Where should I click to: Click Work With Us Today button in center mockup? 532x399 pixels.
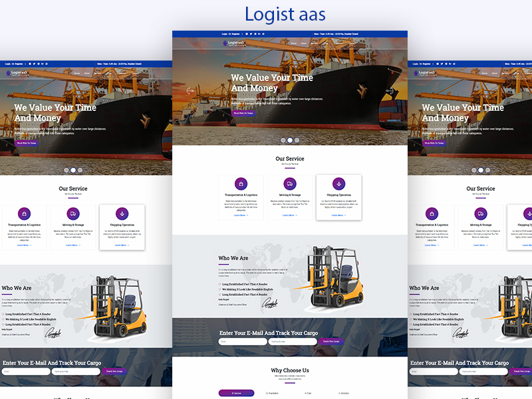tap(243, 113)
